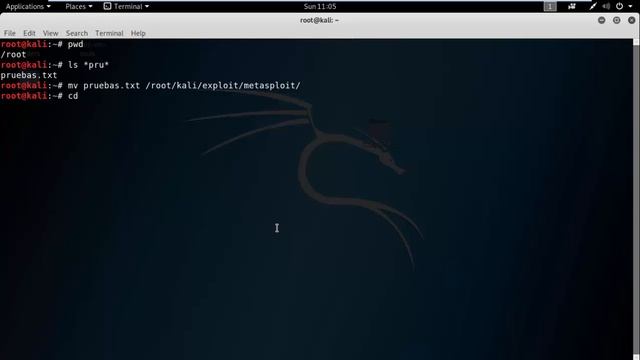
Task: Open the Places menu
Action: (x=78, y=7)
